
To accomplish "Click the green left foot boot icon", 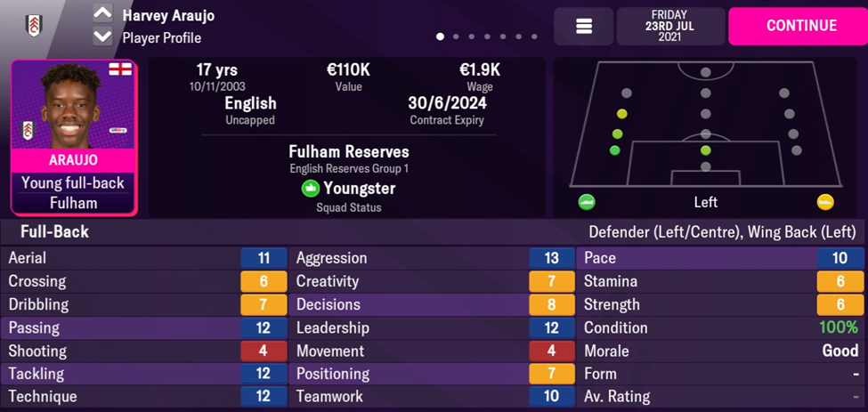I will 587,202.
